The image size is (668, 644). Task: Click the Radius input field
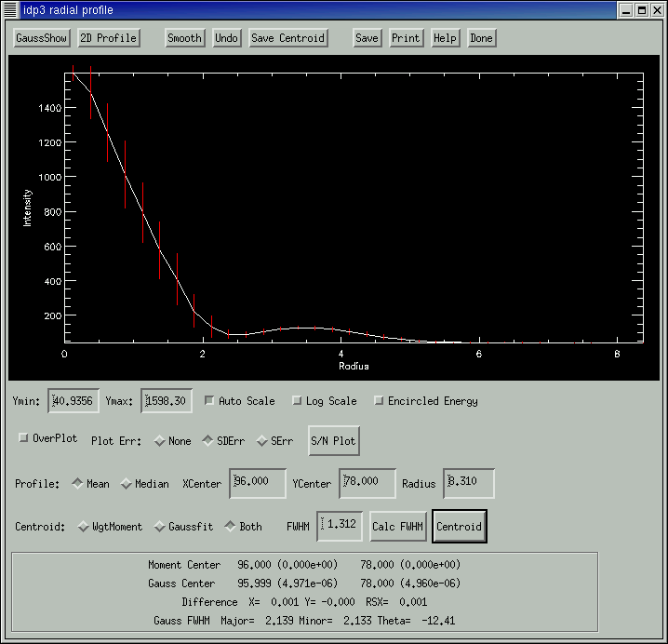point(469,483)
